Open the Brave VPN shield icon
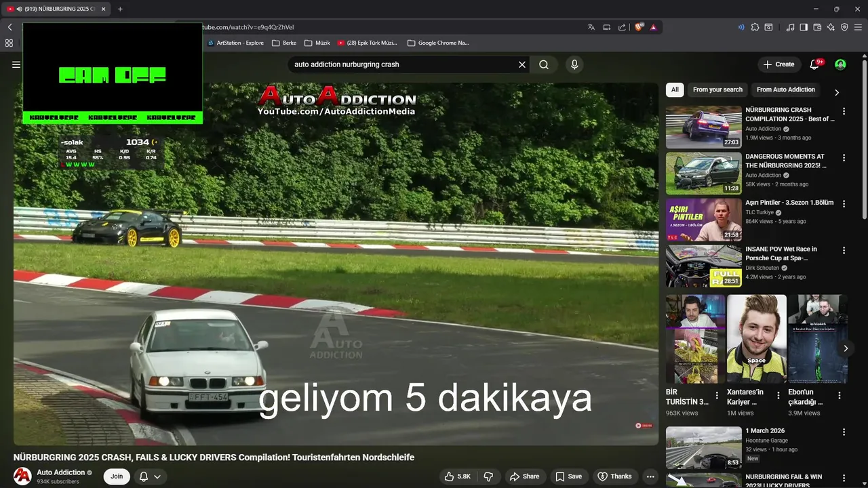 844,27
